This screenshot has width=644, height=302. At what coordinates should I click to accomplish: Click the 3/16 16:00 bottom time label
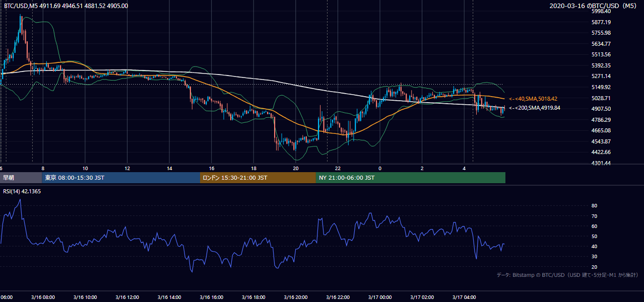pos(211,297)
